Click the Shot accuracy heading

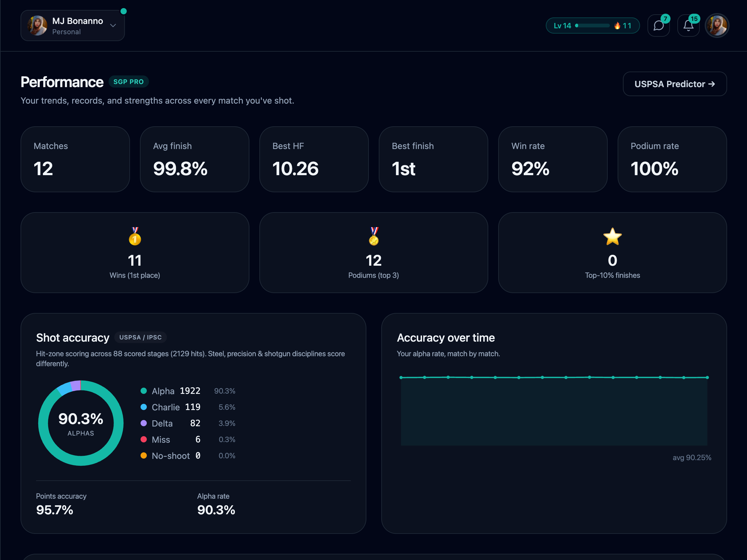click(72, 338)
